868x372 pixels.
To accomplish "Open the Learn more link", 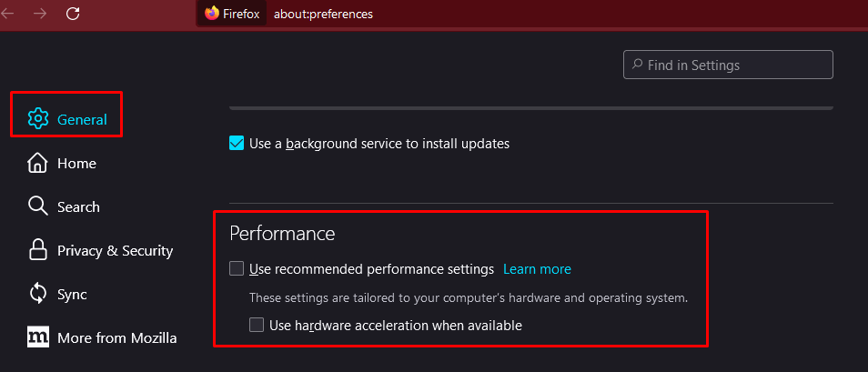I will [537, 269].
